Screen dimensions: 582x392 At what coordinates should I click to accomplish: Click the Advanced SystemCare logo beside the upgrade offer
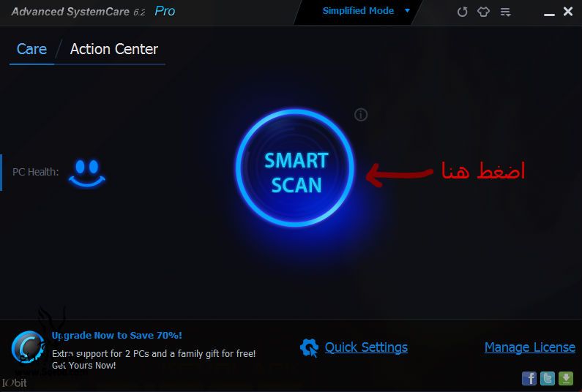click(x=29, y=347)
